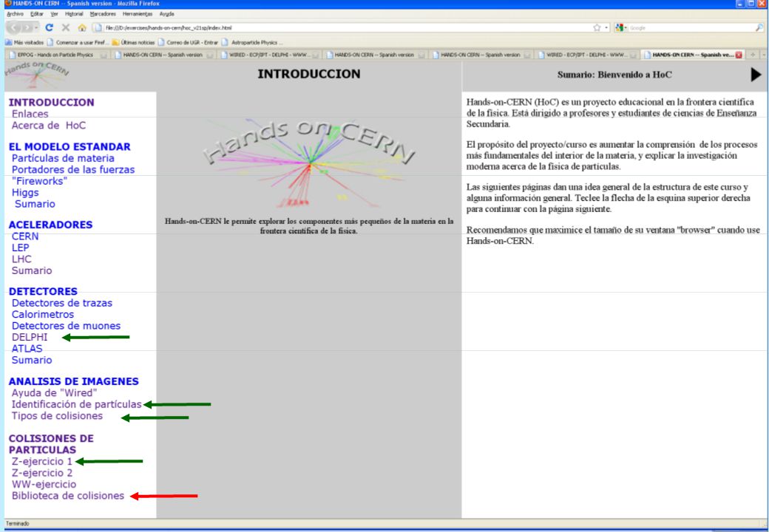The width and height of the screenshot is (769, 532).
Task: Click the Terminado status bar text
Action: (x=18, y=524)
